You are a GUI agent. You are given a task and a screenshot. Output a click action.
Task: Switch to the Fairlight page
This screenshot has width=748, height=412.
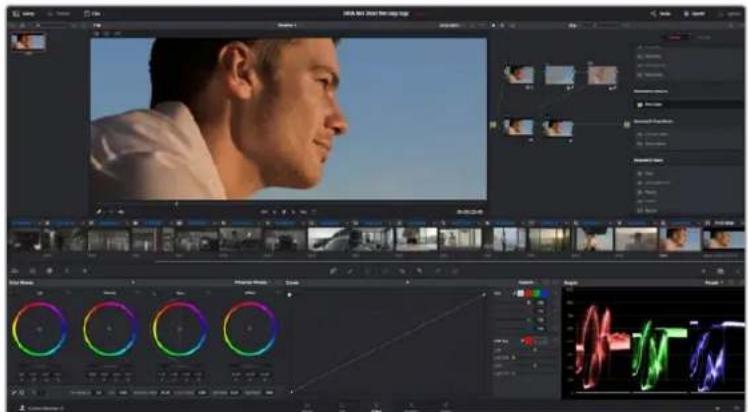411,406
